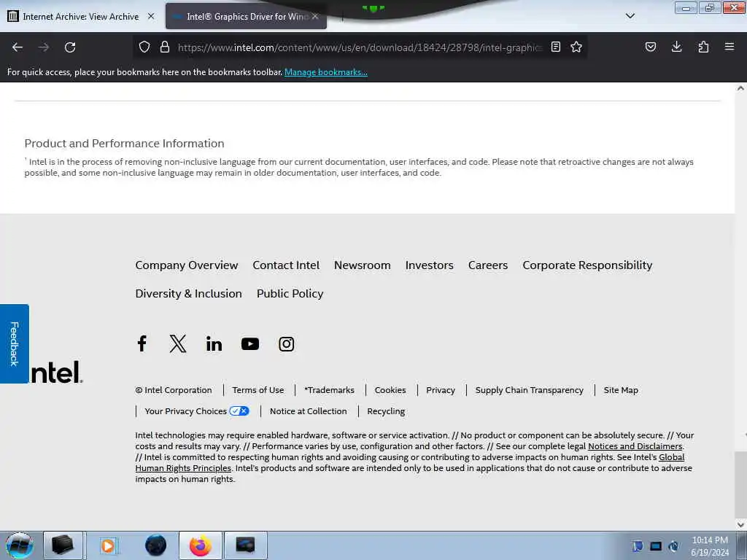Open Your Privacy Choices link
747x560 pixels.
coord(197,411)
